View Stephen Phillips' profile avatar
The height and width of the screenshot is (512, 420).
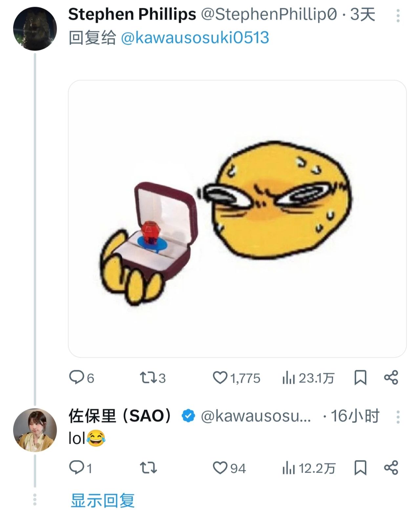[35, 29]
